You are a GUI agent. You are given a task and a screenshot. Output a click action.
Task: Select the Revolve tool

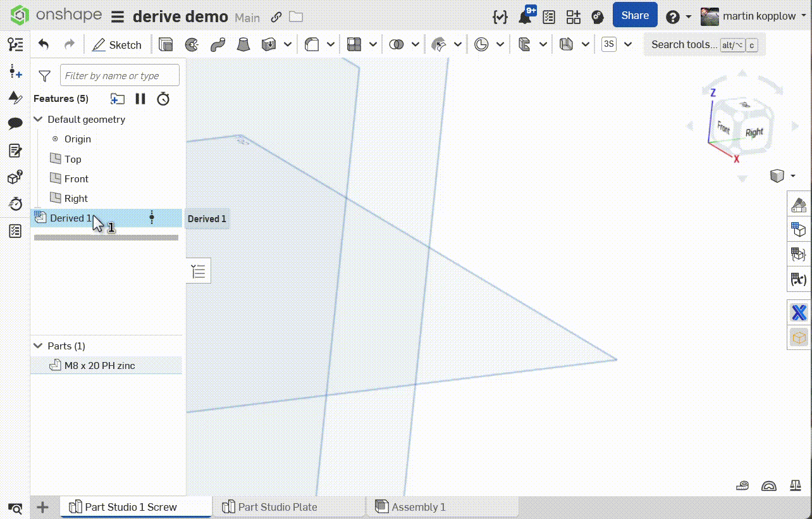click(192, 44)
